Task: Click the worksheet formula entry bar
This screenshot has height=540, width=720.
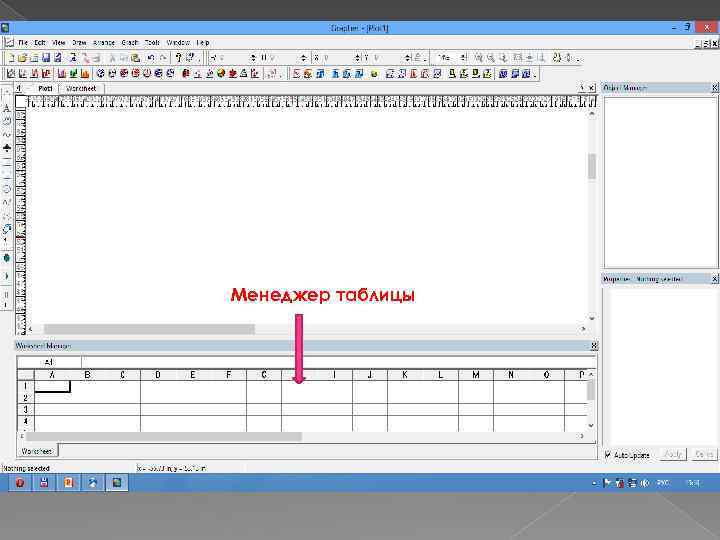Action: tap(339, 362)
